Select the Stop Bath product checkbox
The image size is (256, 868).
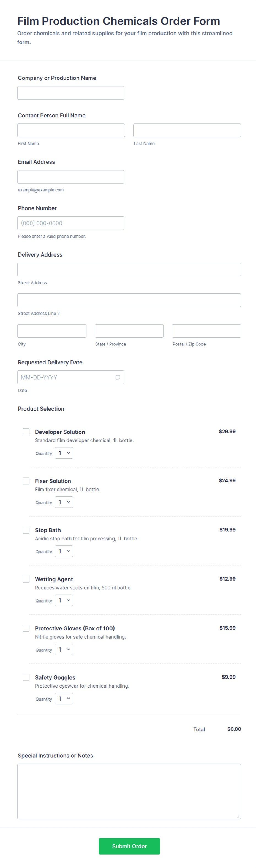(26, 530)
